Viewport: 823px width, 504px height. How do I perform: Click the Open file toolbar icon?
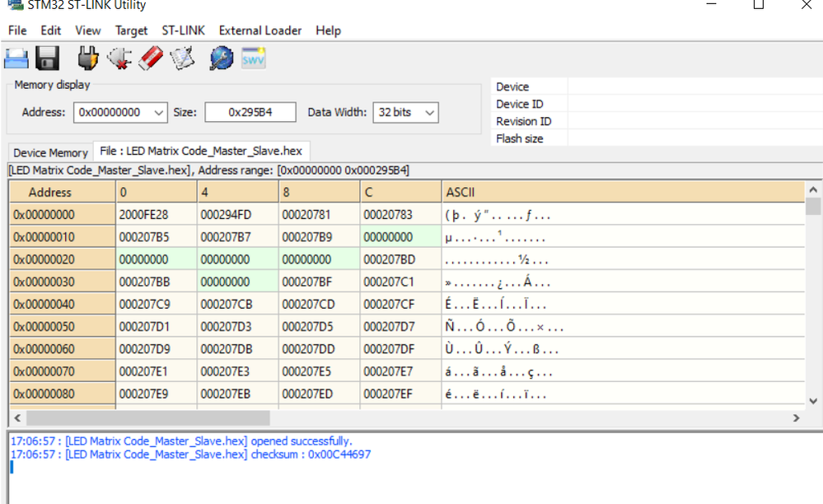pyautogui.click(x=16, y=58)
